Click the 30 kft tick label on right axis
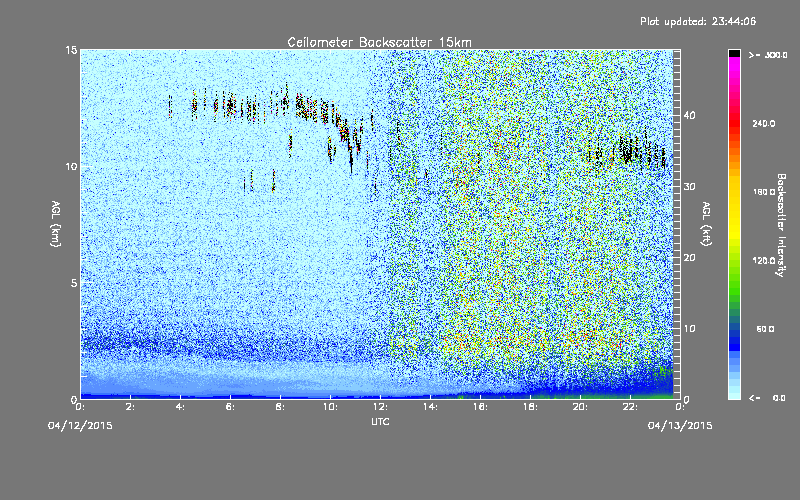800x500 pixels. coord(689,186)
